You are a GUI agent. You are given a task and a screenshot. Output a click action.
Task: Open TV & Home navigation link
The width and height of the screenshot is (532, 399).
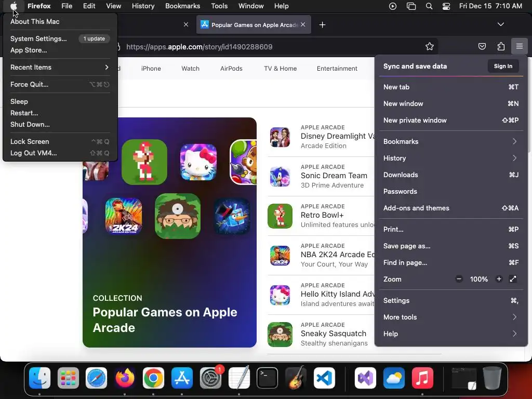point(280,69)
